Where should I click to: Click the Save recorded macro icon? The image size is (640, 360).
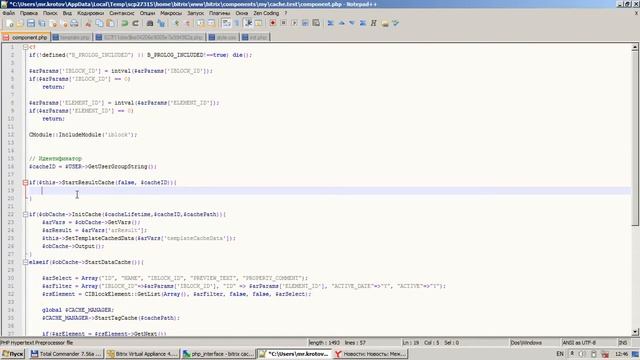click(316, 23)
